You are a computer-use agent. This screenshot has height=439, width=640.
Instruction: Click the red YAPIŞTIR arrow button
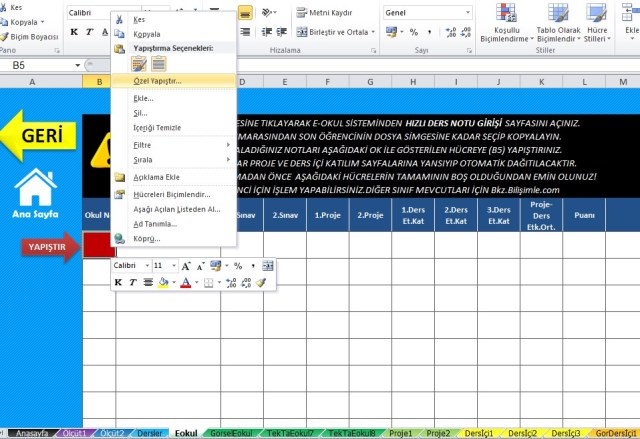point(52,245)
